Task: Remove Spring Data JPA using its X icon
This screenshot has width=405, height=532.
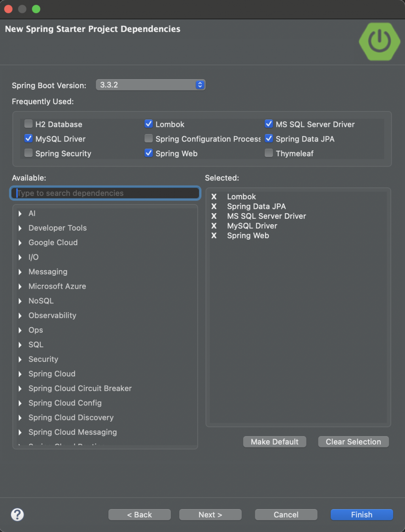Action: pos(214,206)
